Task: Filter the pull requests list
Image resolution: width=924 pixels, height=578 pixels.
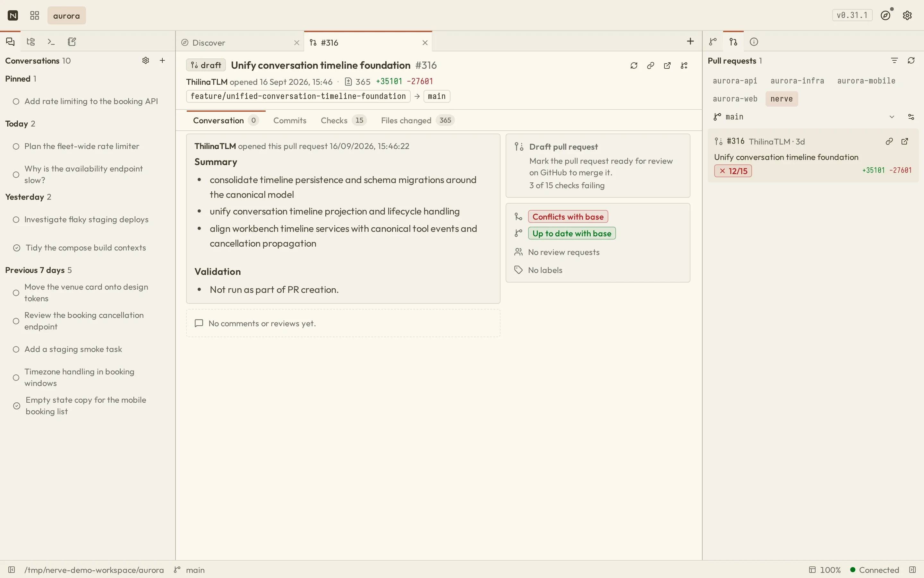Action: pos(894,60)
